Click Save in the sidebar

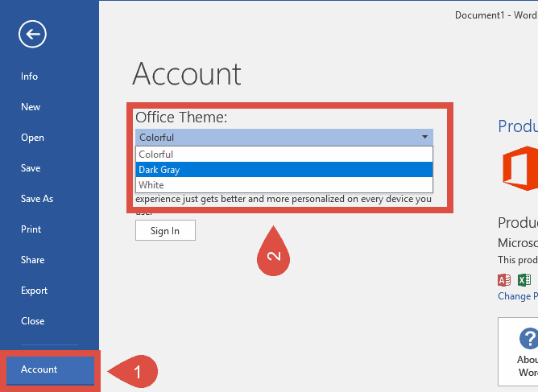[x=31, y=168]
